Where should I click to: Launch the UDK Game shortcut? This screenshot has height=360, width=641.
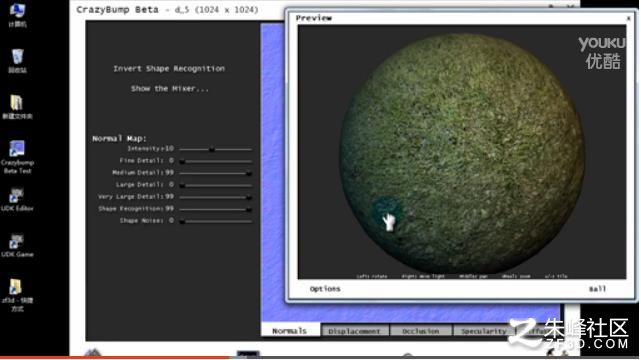(17, 246)
